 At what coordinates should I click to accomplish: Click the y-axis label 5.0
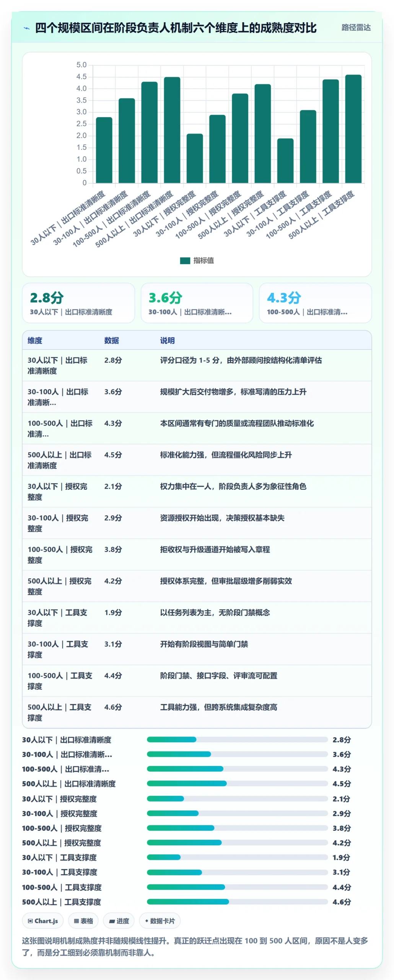click(81, 65)
